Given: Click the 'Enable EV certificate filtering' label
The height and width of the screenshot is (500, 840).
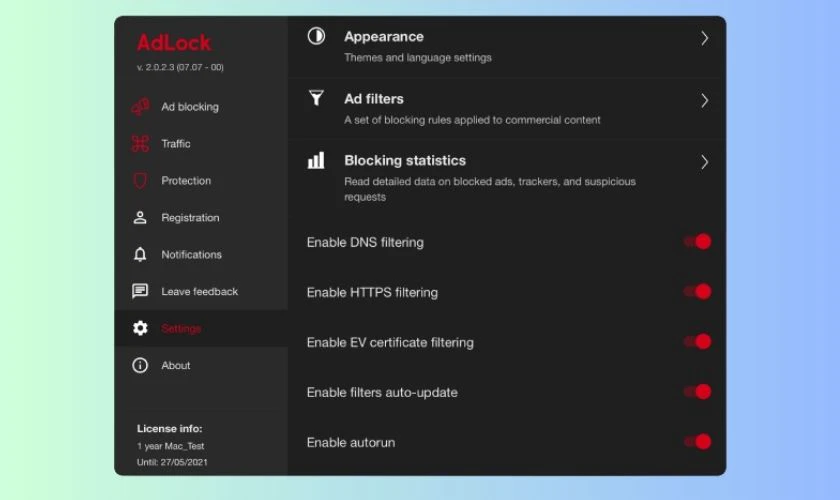Looking at the screenshot, I should coord(390,342).
